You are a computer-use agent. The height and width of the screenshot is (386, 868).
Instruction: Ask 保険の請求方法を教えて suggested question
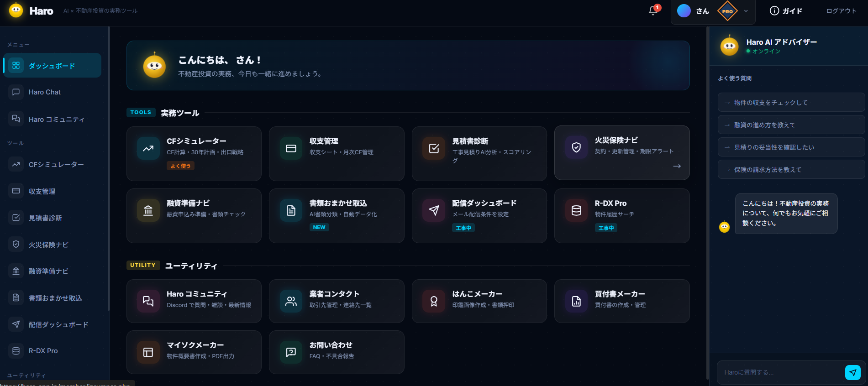791,170
